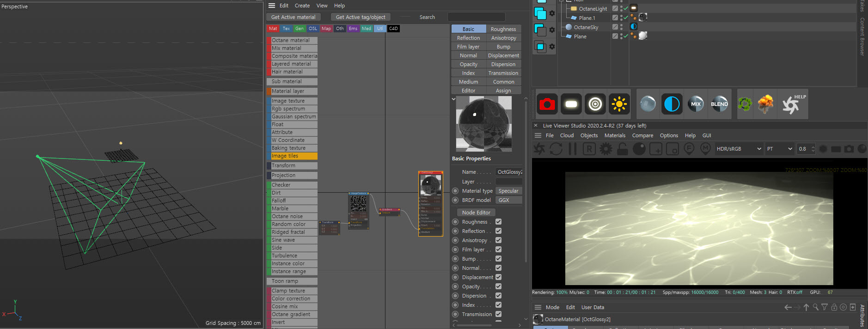The height and width of the screenshot is (329, 868).
Task: Open the Live Viewer hamburger menu
Action: click(538, 135)
